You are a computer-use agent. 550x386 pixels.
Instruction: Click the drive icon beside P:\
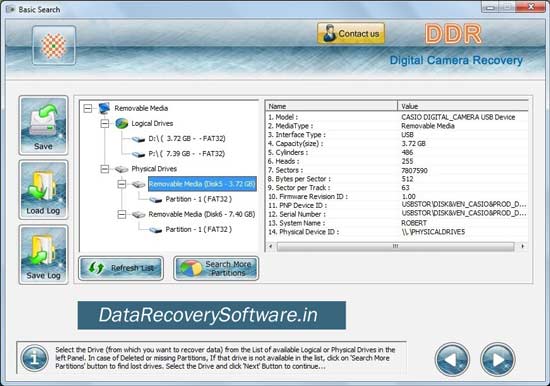click(x=138, y=154)
